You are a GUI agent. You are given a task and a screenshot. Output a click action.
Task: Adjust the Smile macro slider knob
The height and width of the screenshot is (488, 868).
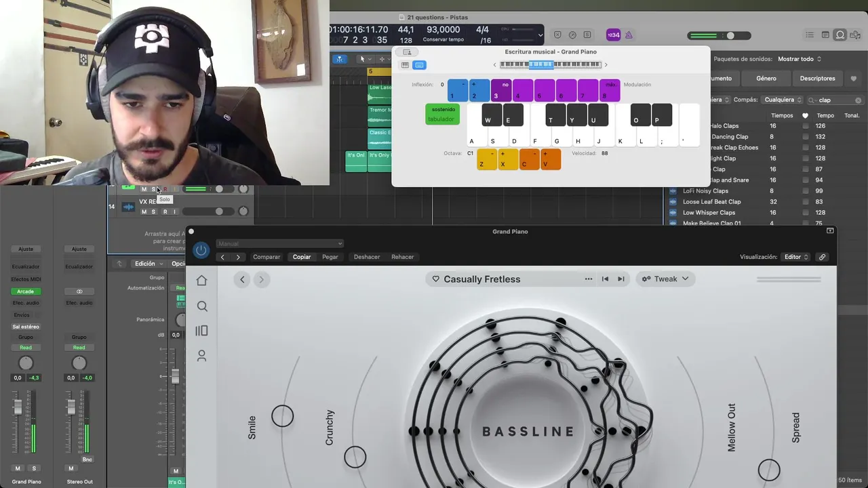283,416
